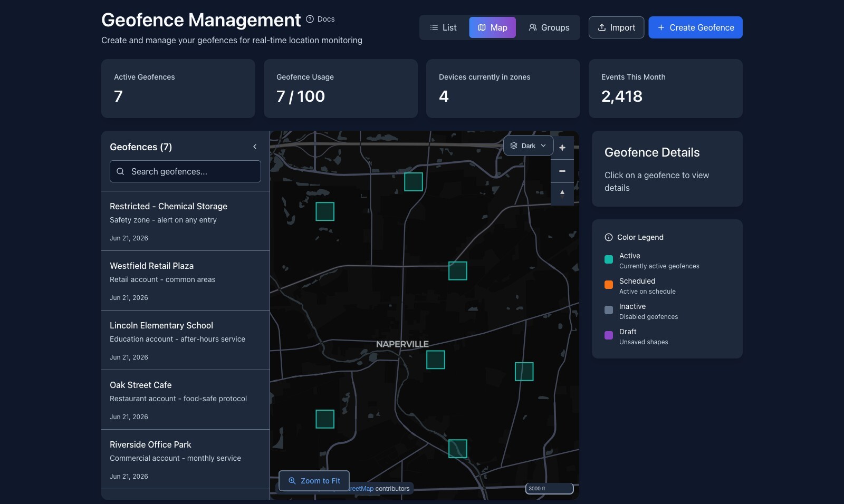The height and width of the screenshot is (504, 844).
Task: Select Riverside Office Park geofence
Action: point(185,459)
